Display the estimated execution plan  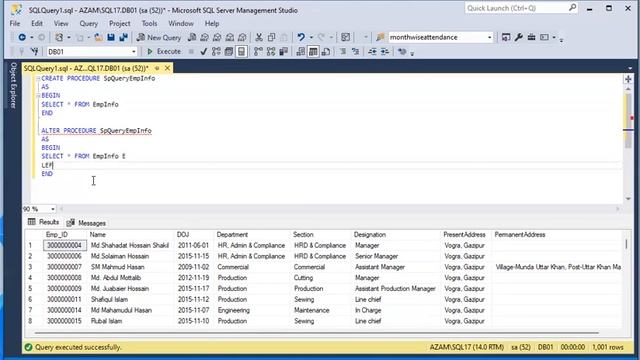click(216, 52)
